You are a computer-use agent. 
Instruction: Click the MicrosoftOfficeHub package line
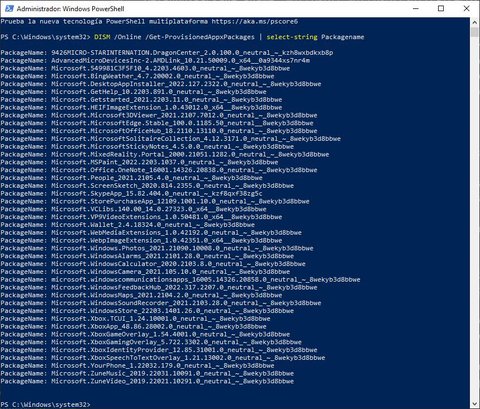(159, 131)
